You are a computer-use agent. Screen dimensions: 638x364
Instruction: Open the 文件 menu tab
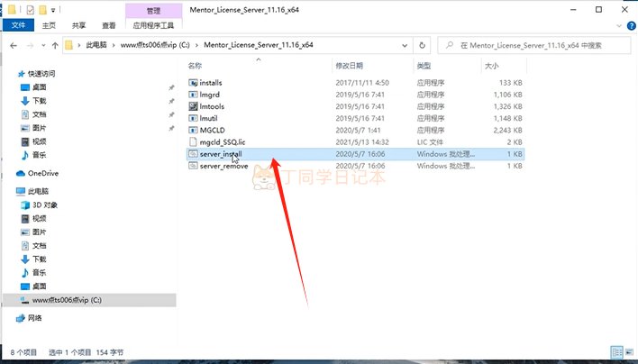(18, 25)
